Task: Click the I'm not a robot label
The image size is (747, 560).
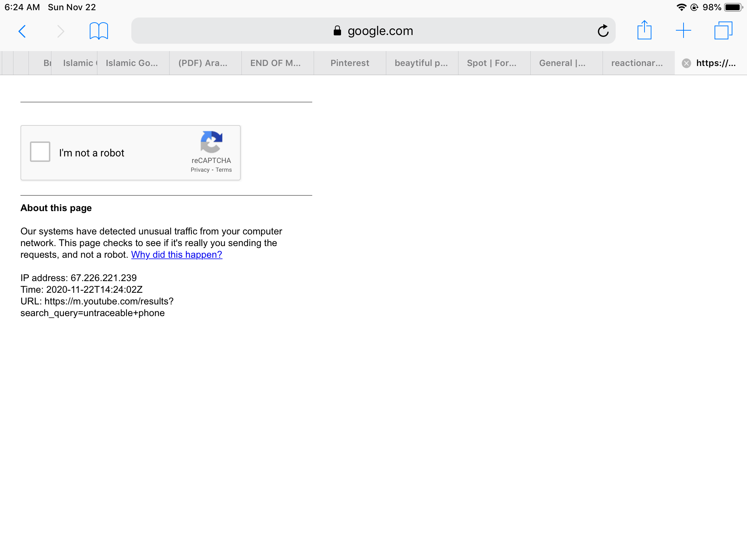Action: point(92,153)
